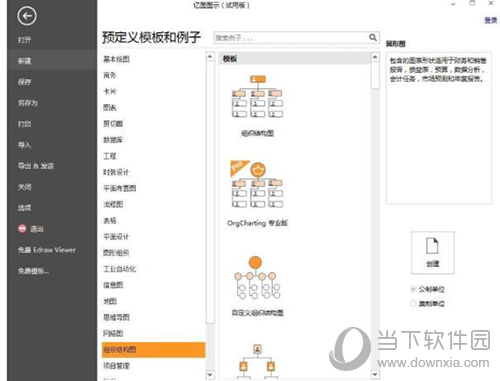Select the 美制单位 radio button
Viewport: 500px width, 381px height.
pyautogui.click(x=413, y=303)
